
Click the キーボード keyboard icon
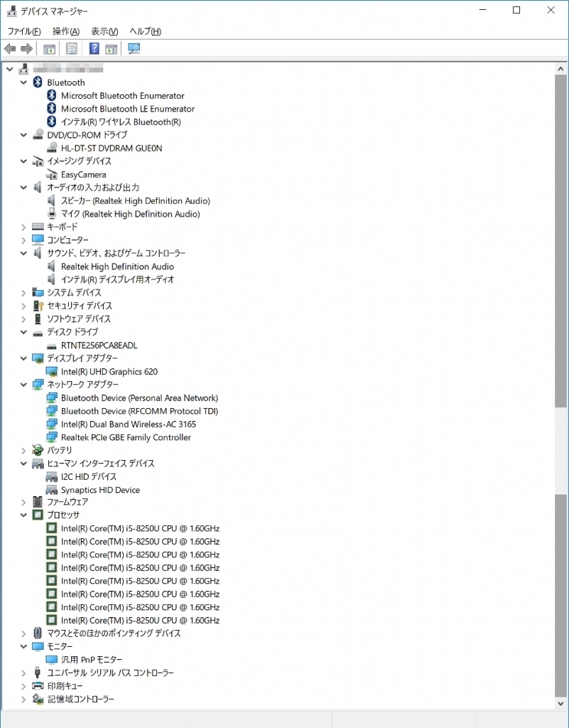coord(38,227)
